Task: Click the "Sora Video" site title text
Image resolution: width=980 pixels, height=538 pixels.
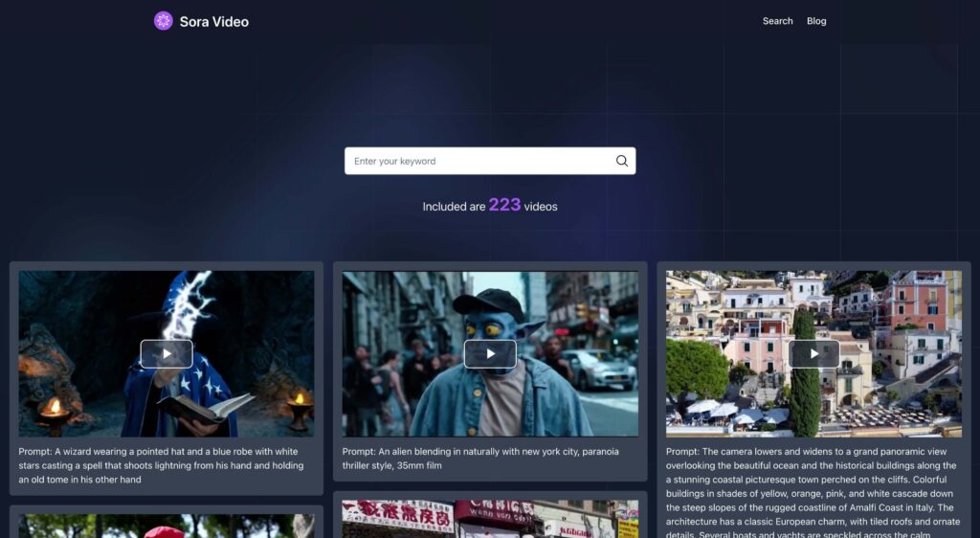Action: pyautogui.click(x=214, y=22)
